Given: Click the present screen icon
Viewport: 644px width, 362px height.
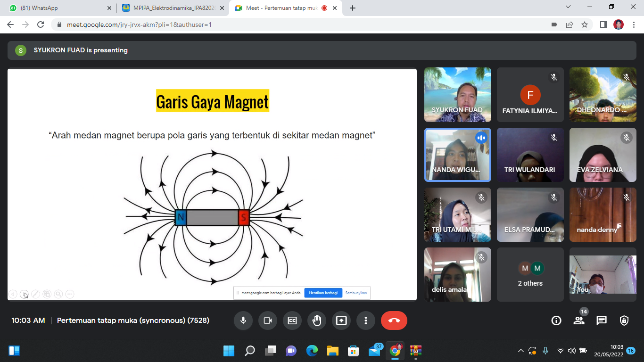Looking at the screenshot, I should 341,321.
